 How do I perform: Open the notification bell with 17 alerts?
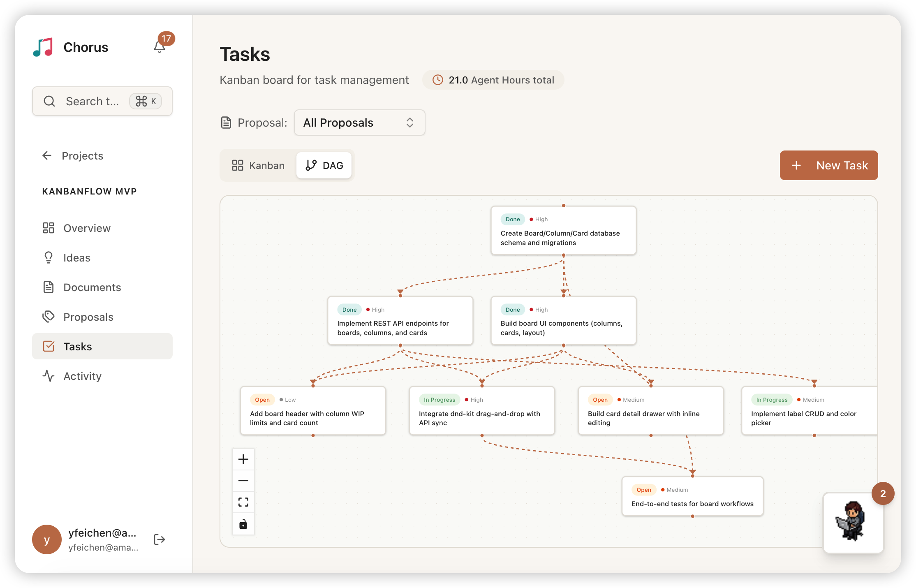[x=160, y=46]
